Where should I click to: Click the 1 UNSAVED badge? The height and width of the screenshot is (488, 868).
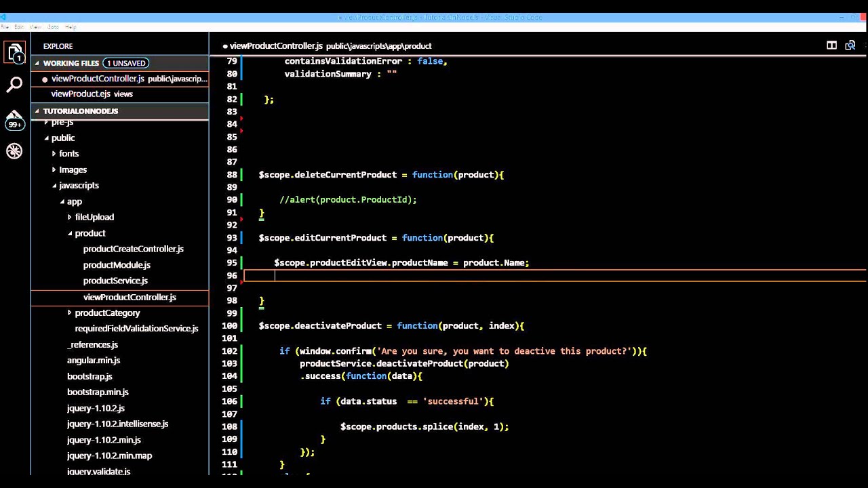point(126,63)
